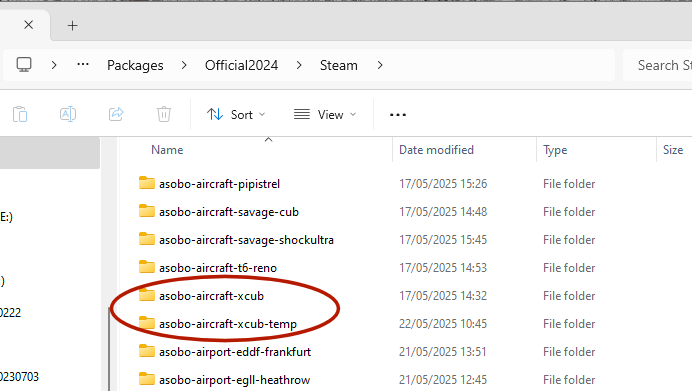
Task: Open the See more toolbar options
Action: [398, 115]
